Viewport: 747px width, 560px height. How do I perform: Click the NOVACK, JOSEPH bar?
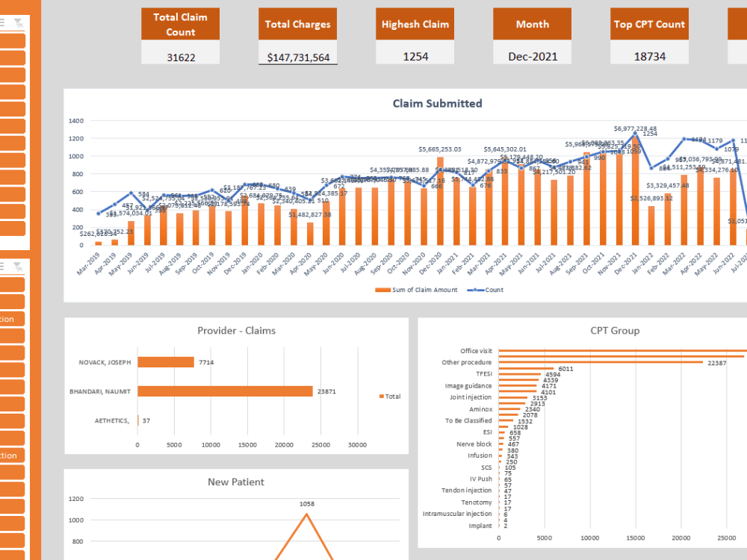tap(166, 362)
